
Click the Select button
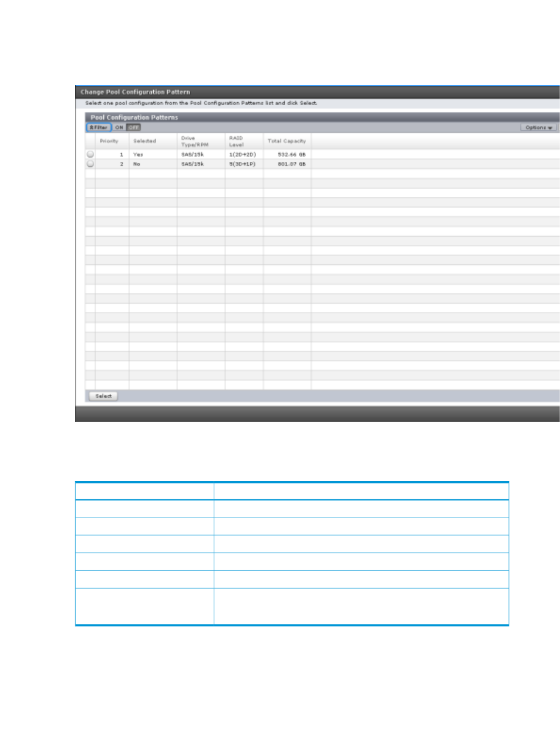pyautogui.click(x=103, y=396)
